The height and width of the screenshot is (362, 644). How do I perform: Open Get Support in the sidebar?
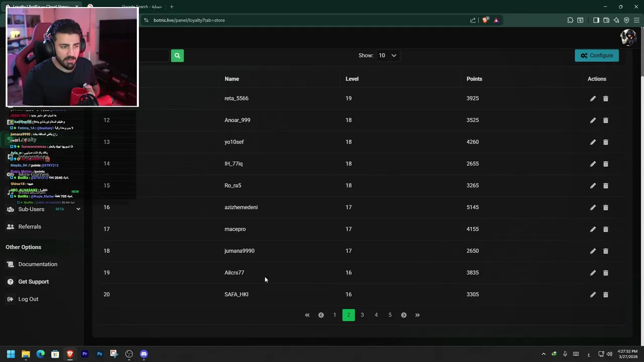(x=34, y=282)
